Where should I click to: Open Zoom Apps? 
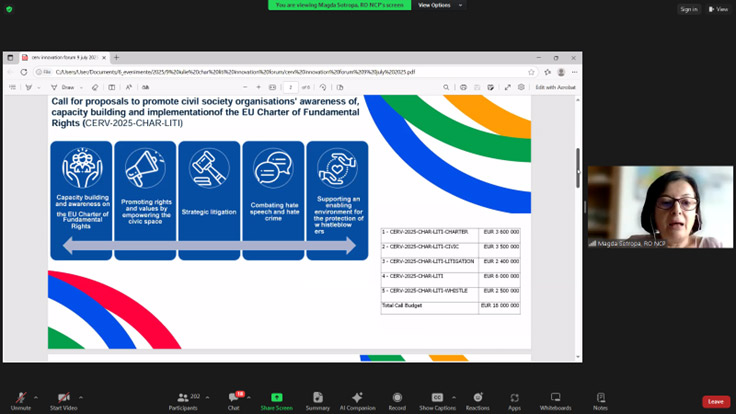(514, 399)
